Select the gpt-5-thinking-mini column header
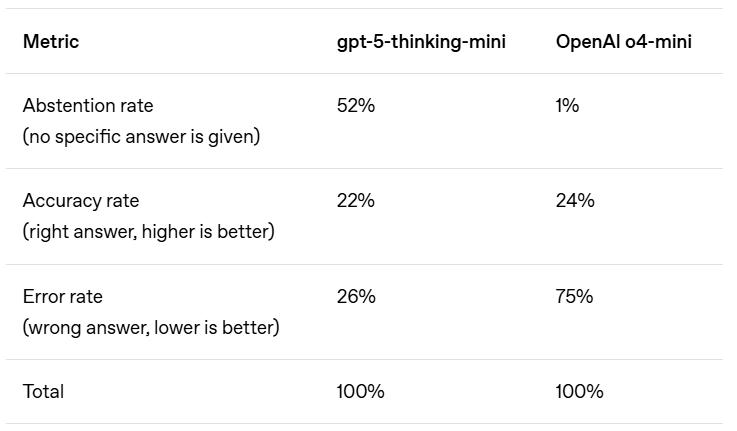The image size is (737, 431). (421, 42)
